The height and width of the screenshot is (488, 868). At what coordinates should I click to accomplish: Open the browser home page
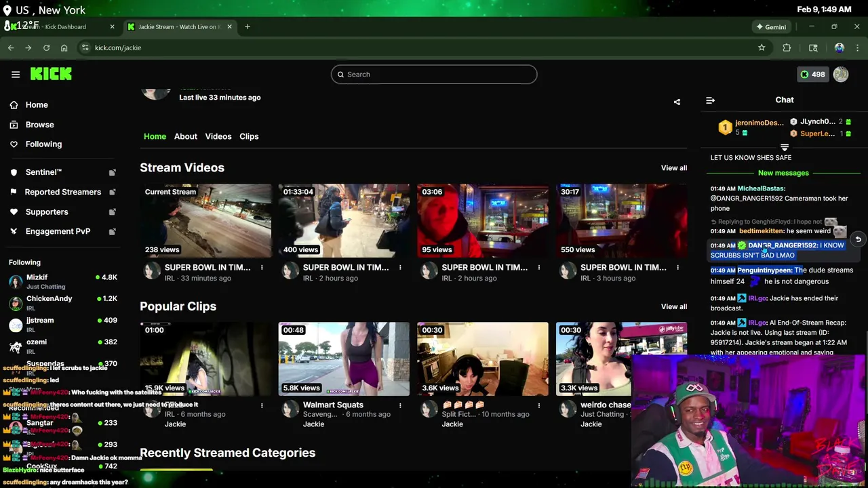click(64, 47)
